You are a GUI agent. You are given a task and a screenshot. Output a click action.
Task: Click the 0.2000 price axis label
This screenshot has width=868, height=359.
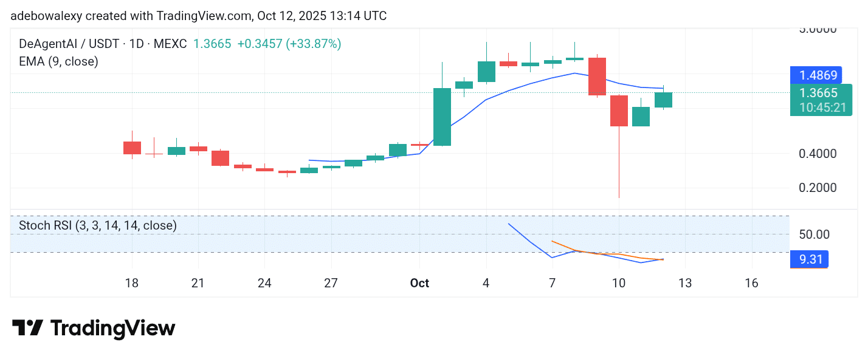point(816,188)
